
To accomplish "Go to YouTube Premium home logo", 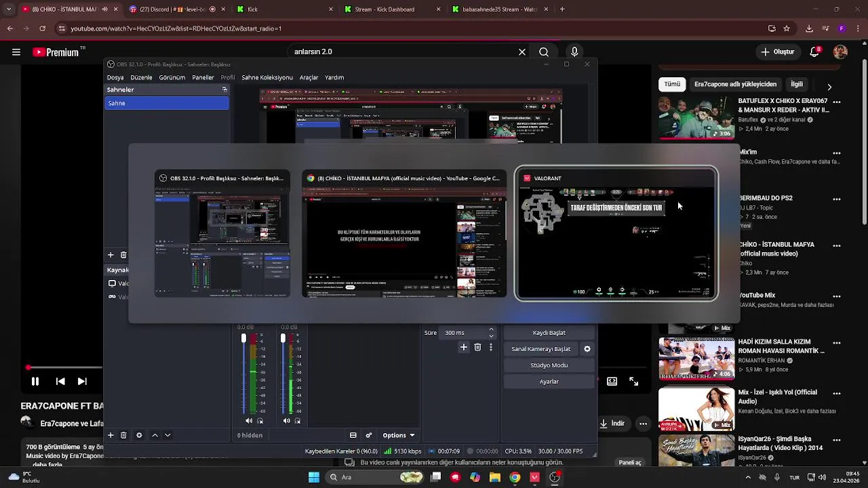I will coord(56,52).
